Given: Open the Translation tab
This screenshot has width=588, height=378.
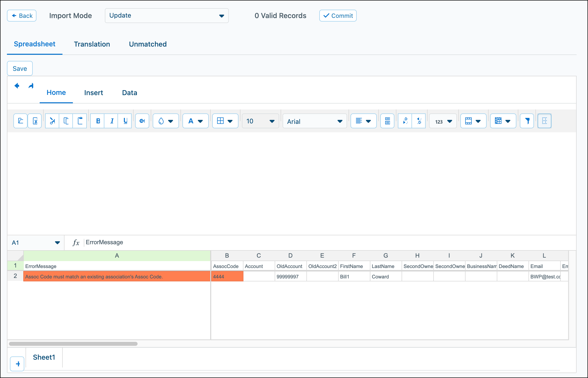Looking at the screenshot, I should (92, 44).
